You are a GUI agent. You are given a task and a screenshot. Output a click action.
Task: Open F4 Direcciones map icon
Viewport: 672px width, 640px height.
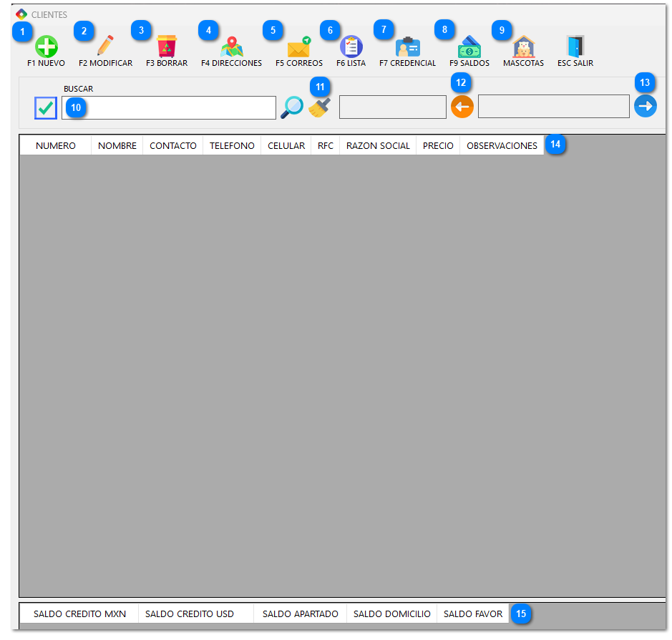[231, 47]
